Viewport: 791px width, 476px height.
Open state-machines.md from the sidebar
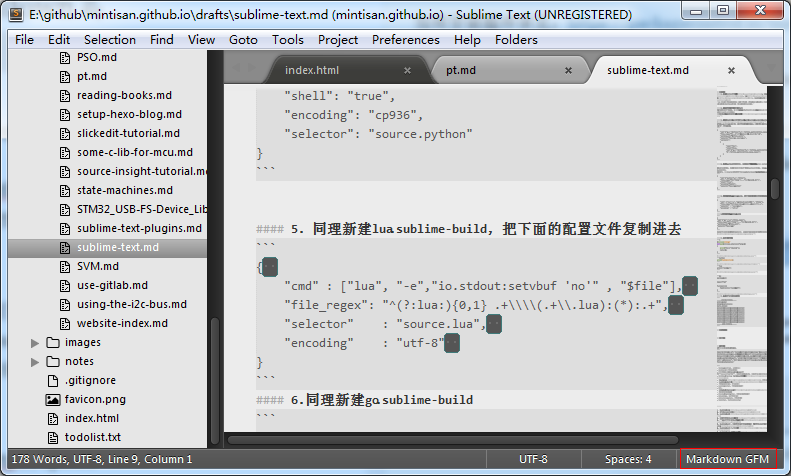(x=125, y=191)
